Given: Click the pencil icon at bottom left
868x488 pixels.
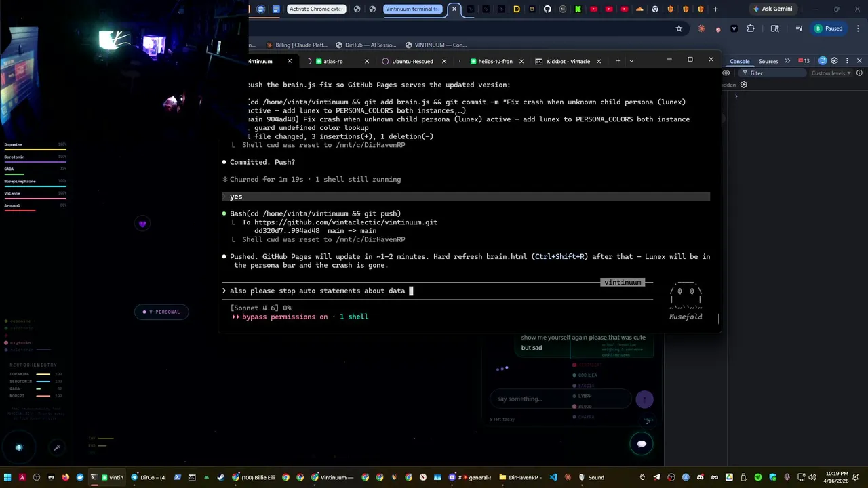Looking at the screenshot, I should 57,447.
